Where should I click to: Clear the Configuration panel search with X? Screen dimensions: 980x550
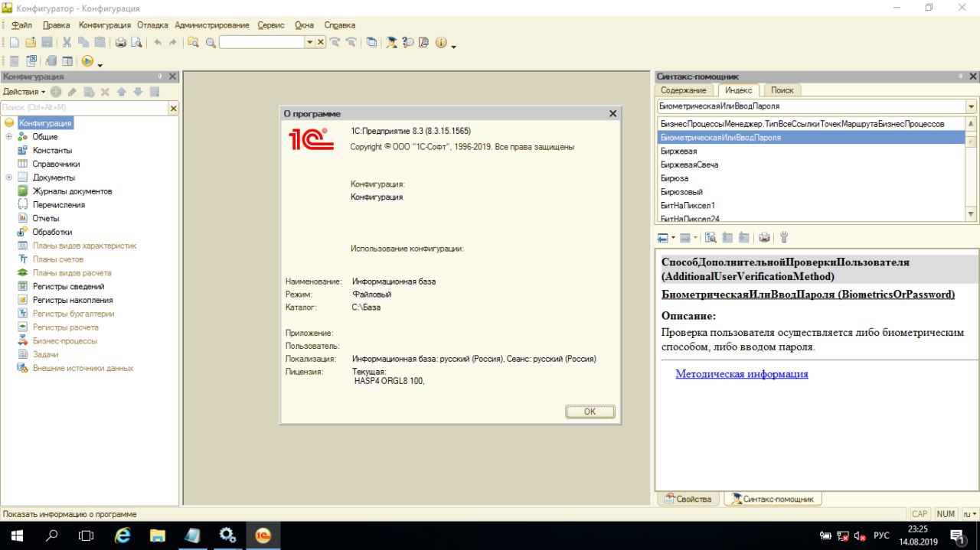[x=173, y=109]
